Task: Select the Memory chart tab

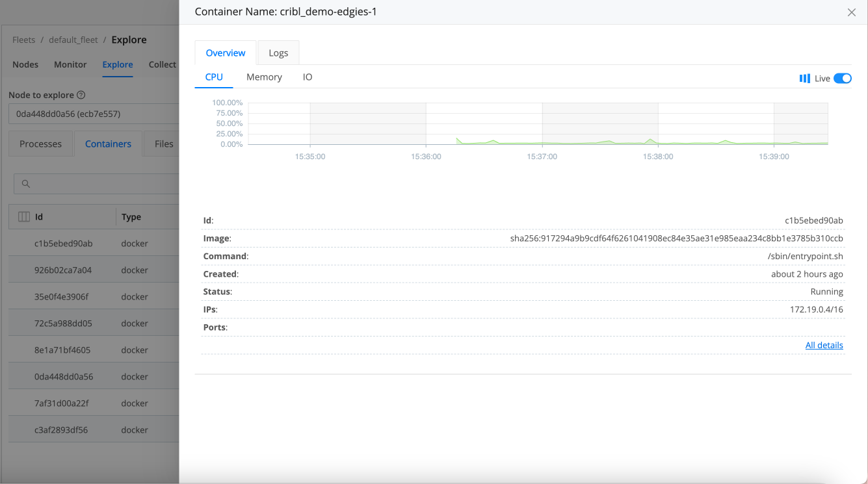Action: click(x=264, y=77)
